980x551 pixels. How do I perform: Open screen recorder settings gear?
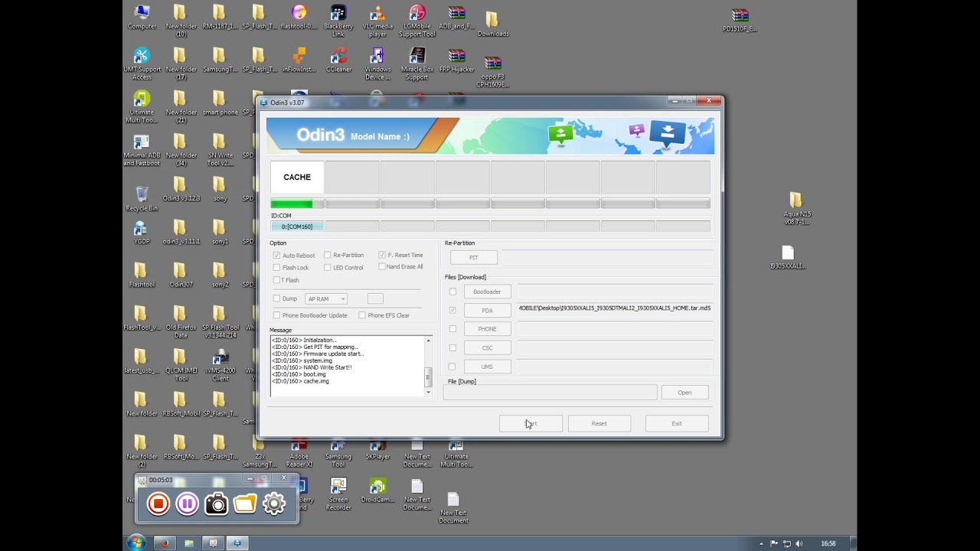tap(274, 504)
